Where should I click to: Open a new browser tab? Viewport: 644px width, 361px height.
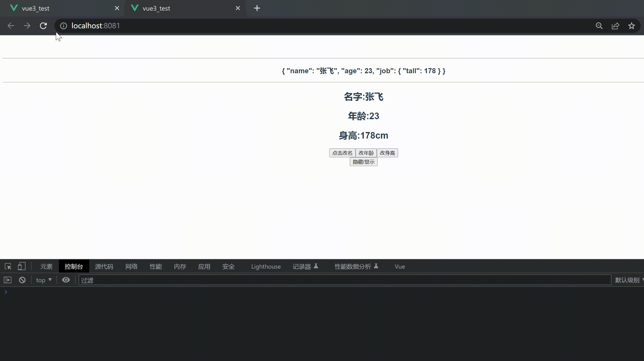click(x=257, y=8)
